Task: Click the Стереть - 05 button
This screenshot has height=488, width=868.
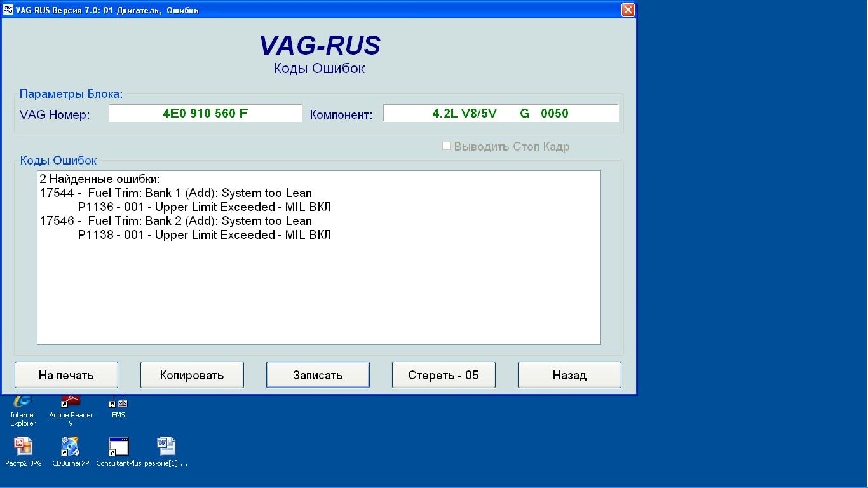Action: point(444,375)
